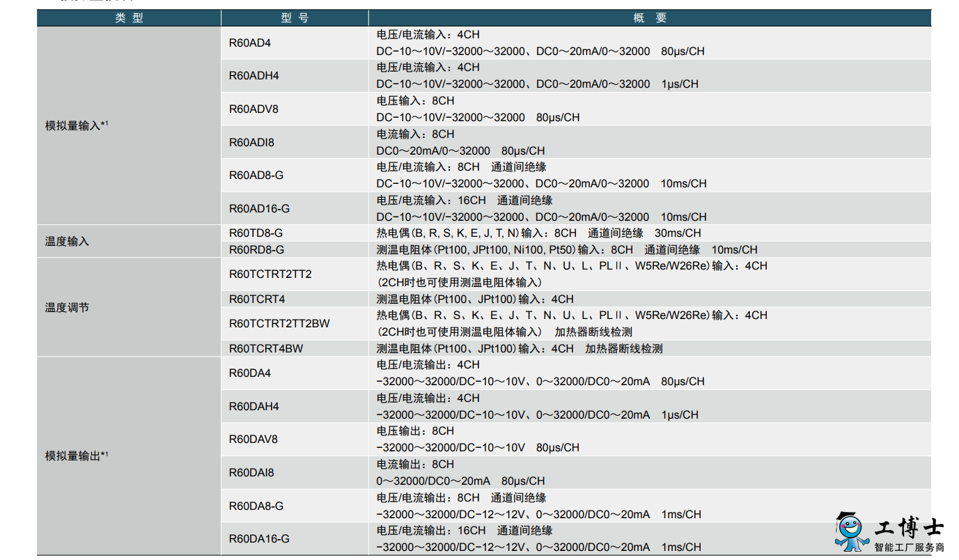Click 电压/电流输出：8CH 通道间绝缘 line
Screen dimensions: 959x560
click(462, 497)
